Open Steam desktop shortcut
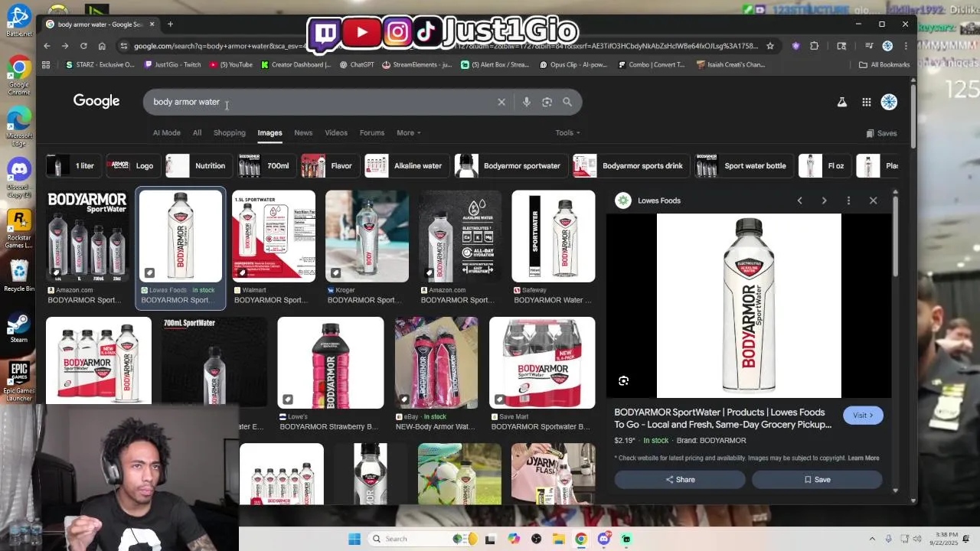Image resolution: width=980 pixels, height=551 pixels. (19, 328)
